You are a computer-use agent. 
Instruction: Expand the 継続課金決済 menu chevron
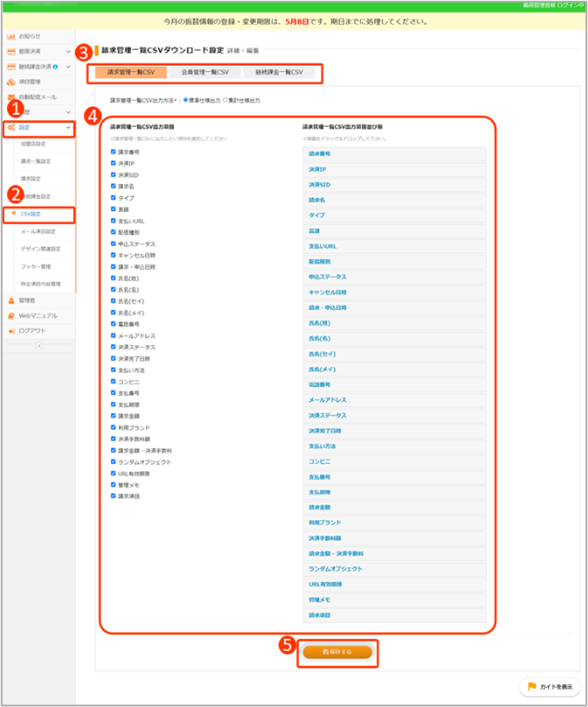tap(68, 67)
